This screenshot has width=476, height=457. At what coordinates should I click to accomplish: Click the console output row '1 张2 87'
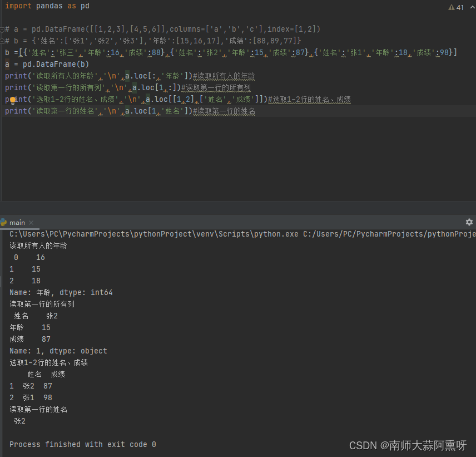pos(31,386)
